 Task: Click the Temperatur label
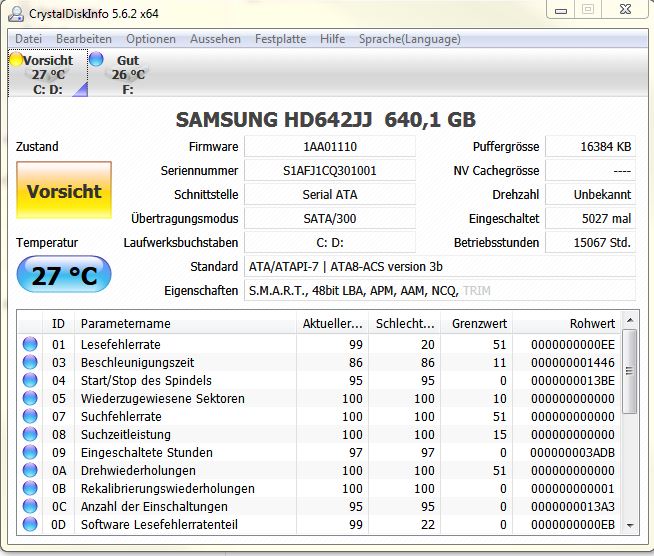pyautogui.click(x=47, y=242)
